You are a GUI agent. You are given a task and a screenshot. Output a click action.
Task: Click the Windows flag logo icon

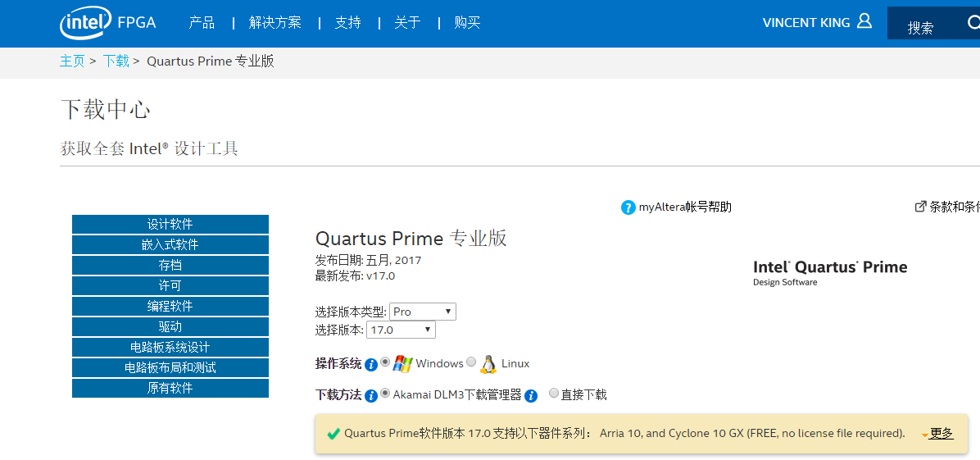coord(402,363)
